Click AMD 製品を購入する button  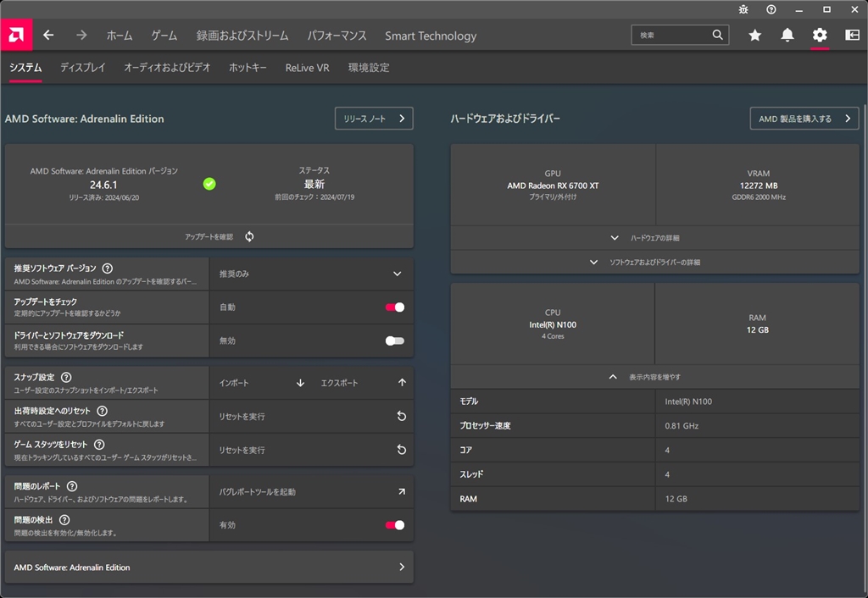click(804, 119)
